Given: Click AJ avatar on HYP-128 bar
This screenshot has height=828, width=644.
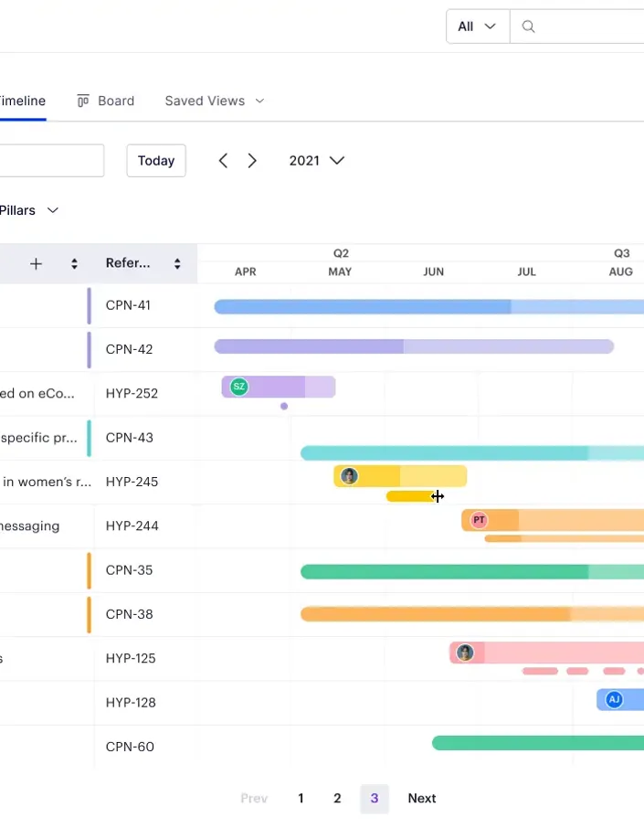Looking at the screenshot, I should click(x=614, y=700).
